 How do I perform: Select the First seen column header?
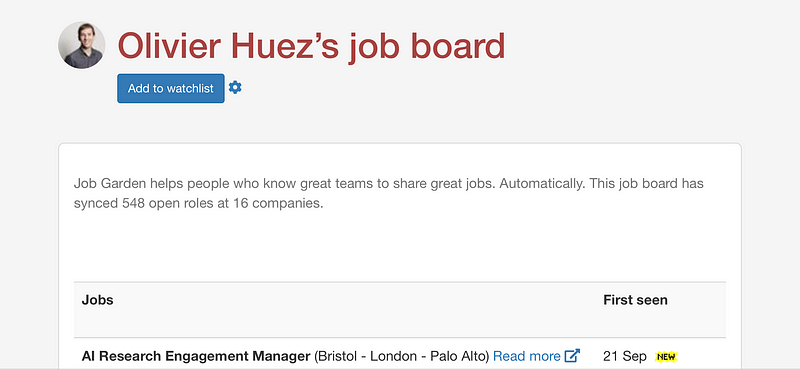click(x=635, y=300)
